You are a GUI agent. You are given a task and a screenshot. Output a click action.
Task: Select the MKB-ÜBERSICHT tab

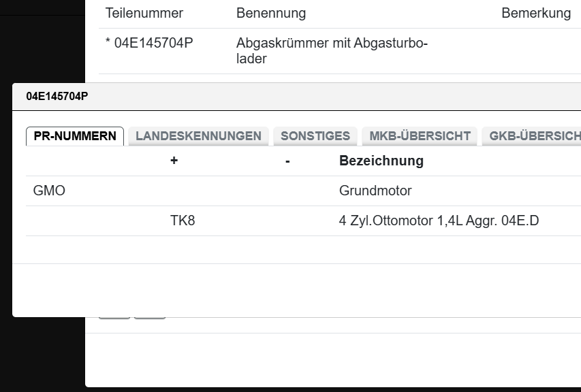point(420,135)
